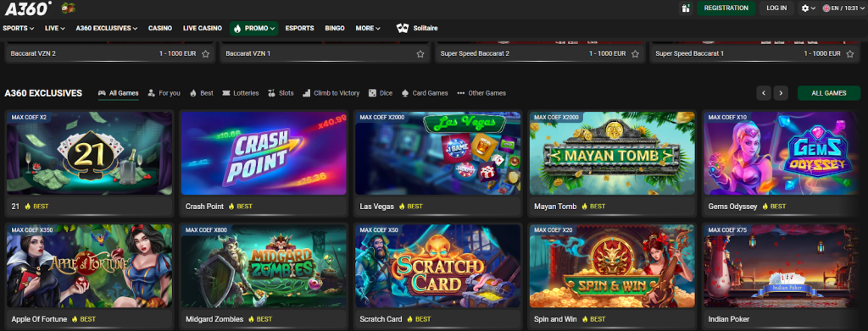The image size is (868, 331).
Task: Open the 21 game thumbnail
Action: pos(89,153)
